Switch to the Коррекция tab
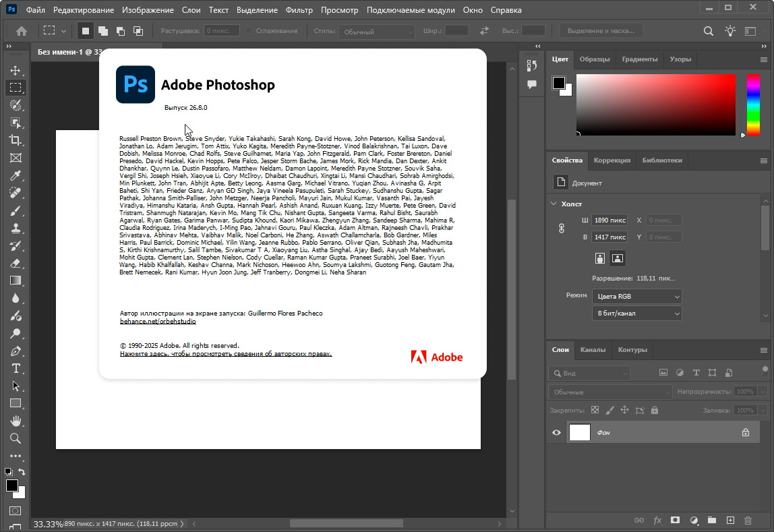Viewport: 774px width, 532px height. tap(612, 160)
